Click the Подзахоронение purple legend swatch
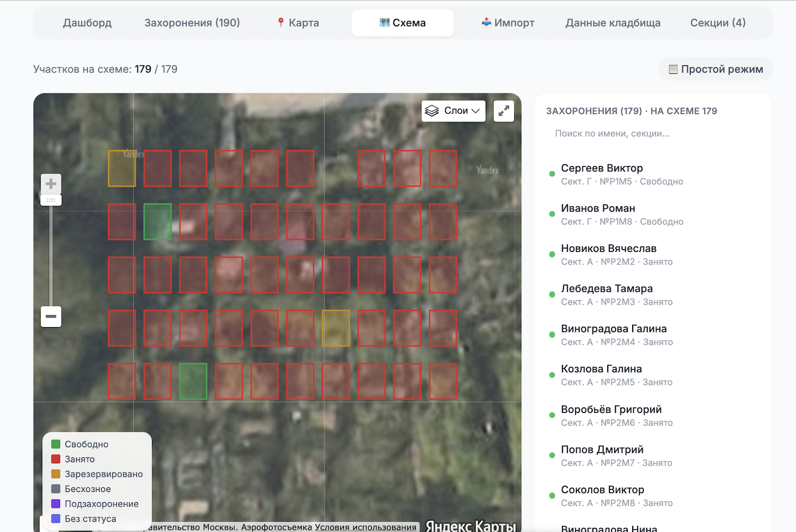The image size is (796, 532). coord(56,504)
